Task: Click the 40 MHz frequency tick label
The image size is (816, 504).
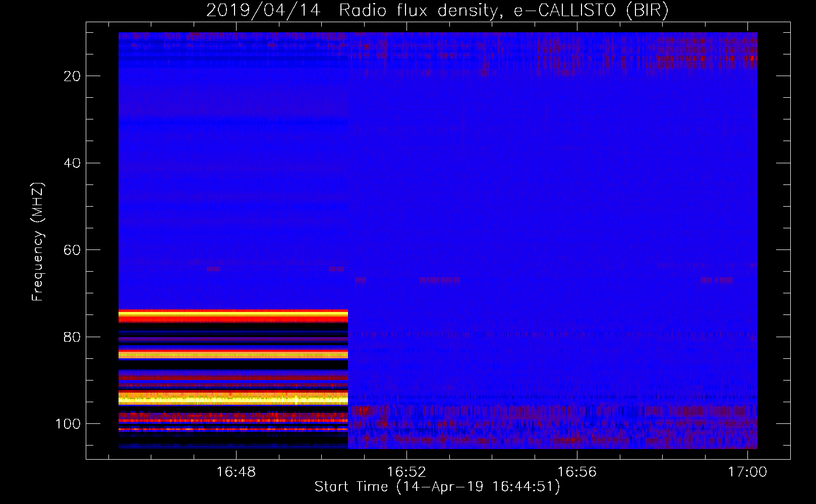Action: click(x=73, y=163)
